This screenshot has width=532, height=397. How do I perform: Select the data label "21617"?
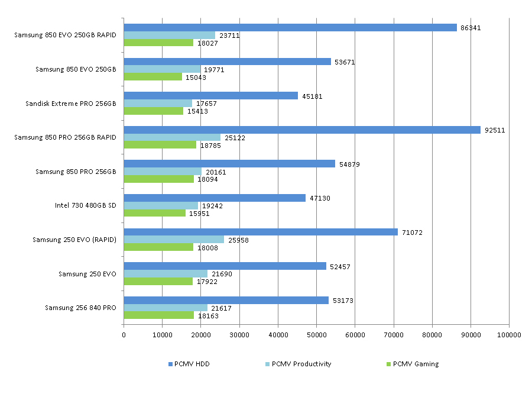(x=221, y=308)
